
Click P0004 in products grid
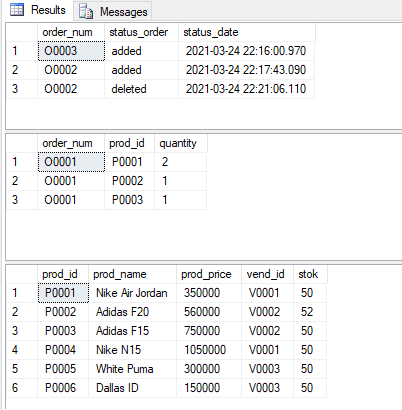tap(63, 350)
